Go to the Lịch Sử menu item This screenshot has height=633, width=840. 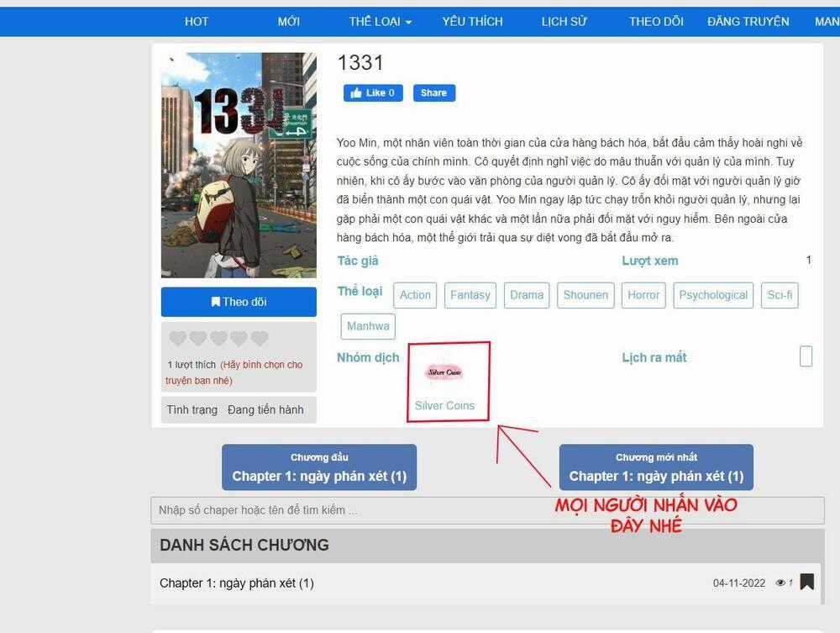pyautogui.click(x=564, y=22)
